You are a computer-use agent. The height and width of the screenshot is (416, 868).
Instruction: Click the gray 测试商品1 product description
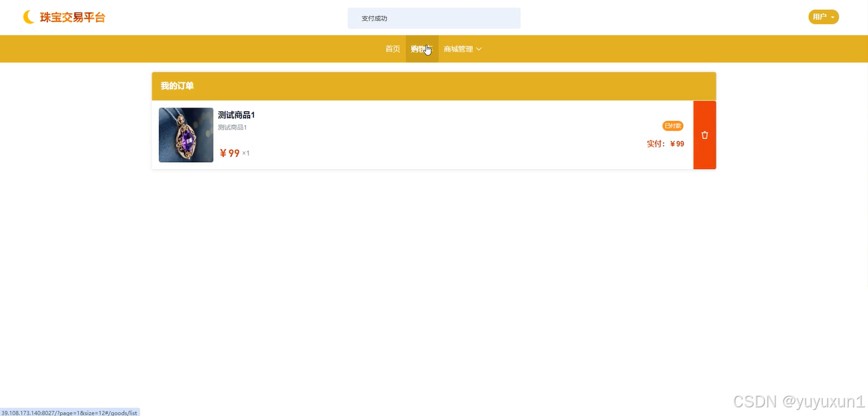pos(233,128)
